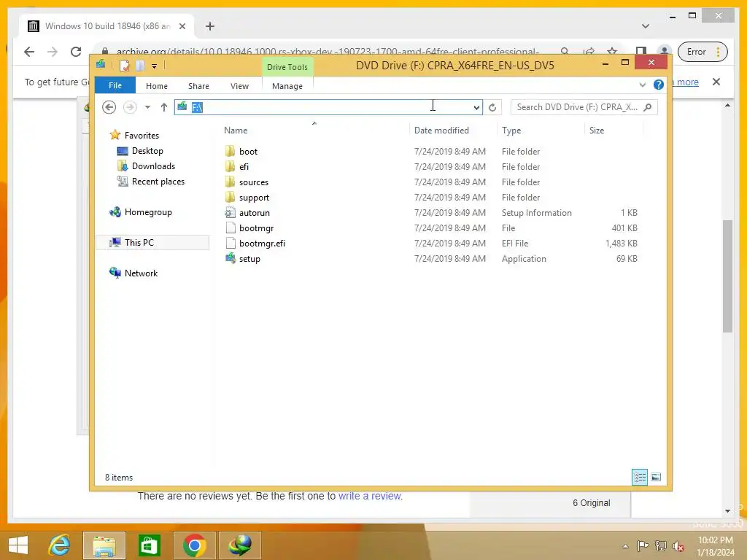
Task: Click the Chrome Error button
Action: (x=703, y=52)
